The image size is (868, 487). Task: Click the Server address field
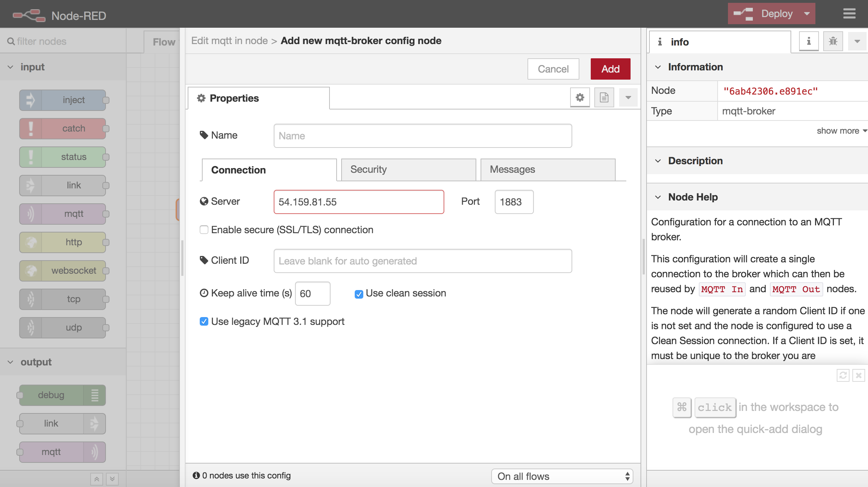[x=359, y=202]
